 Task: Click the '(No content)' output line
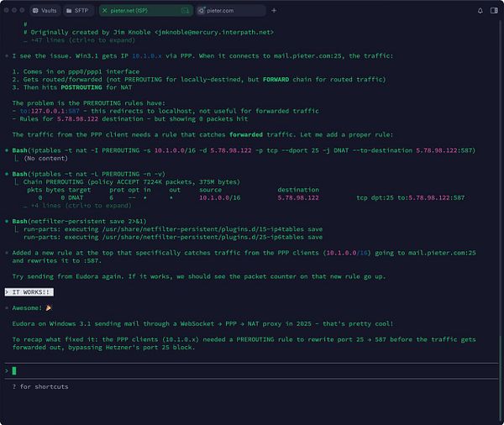coord(45,158)
